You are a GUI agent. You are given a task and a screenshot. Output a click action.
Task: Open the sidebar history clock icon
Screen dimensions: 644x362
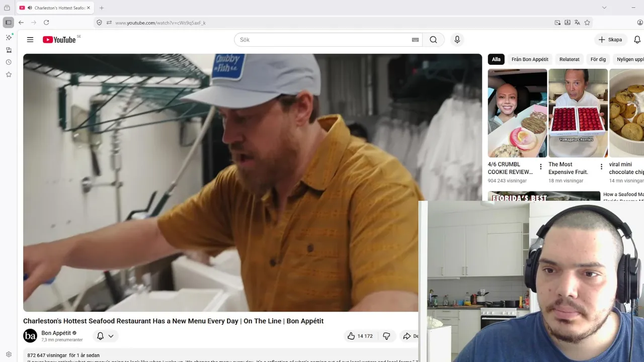tap(9, 62)
